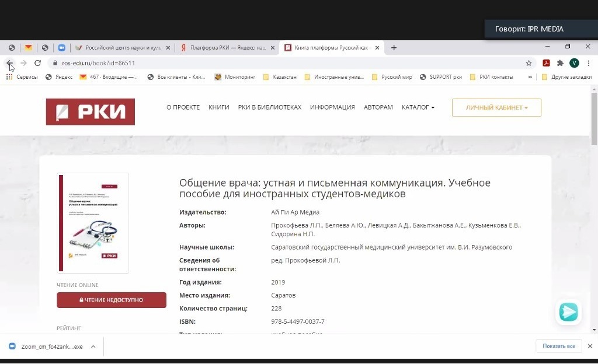Open the Все клиенты bookmark
This screenshot has width=598, height=364.
pyautogui.click(x=176, y=77)
